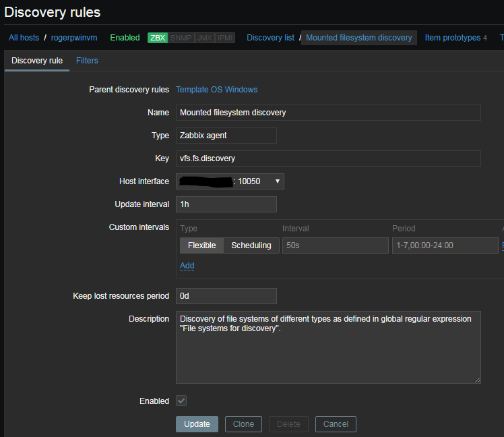Open the Template OS Windows link

coord(216,90)
